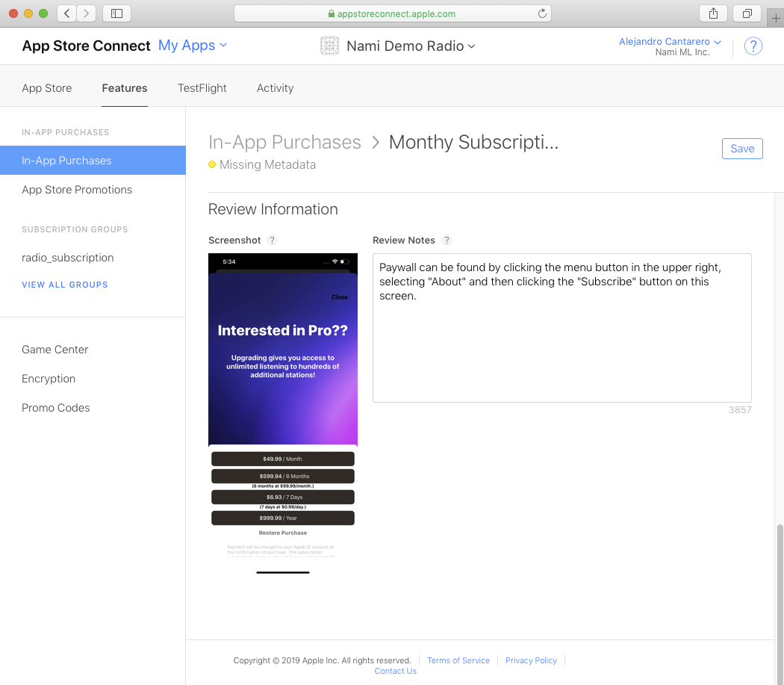Click the Contact Us link
The width and height of the screenshot is (784, 685).
coord(396,671)
